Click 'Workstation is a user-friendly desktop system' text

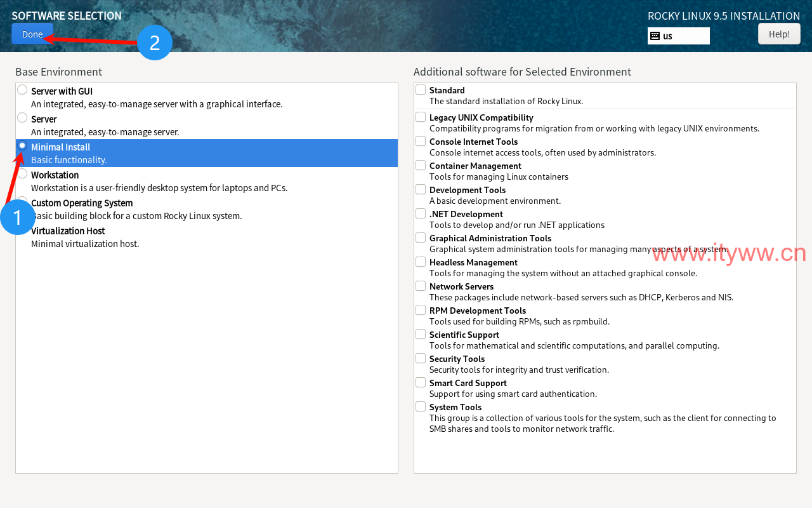point(159,188)
